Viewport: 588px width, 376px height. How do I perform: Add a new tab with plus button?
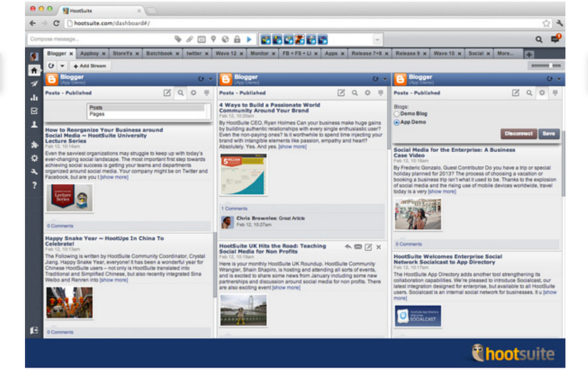coord(528,54)
